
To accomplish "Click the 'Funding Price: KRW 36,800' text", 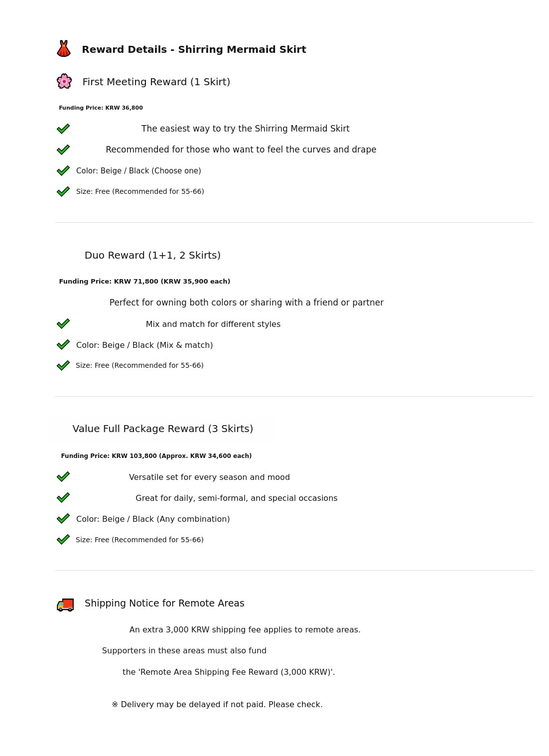I will coord(101,108).
